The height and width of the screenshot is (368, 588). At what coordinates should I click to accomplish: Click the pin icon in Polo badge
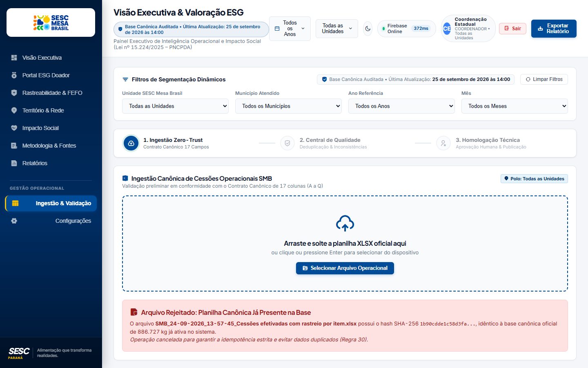(x=506, y=179)
